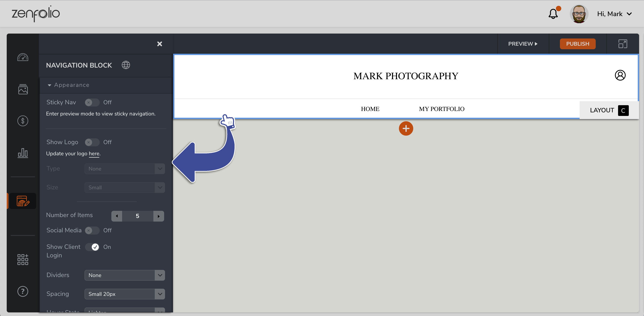Click the orange add block plus button
Viewport: 644px width, 316px height.
(x=406, y=128)
